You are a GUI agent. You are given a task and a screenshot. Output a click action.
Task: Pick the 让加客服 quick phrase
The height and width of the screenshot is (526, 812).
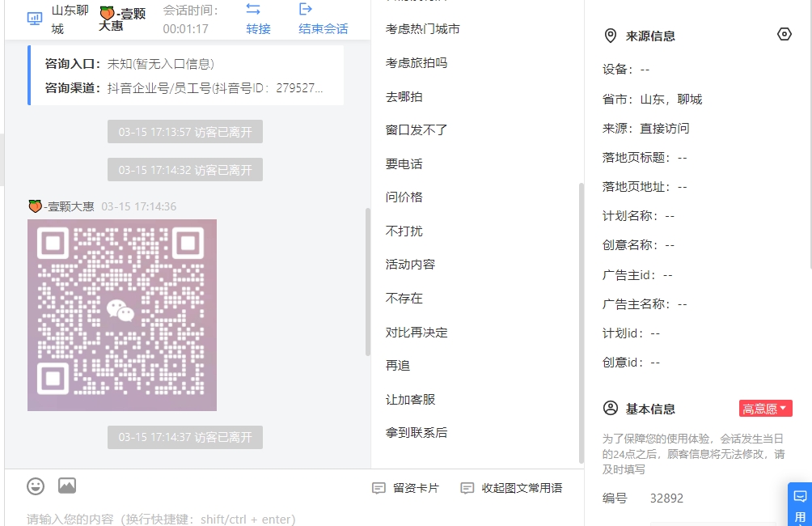[410, 400]
